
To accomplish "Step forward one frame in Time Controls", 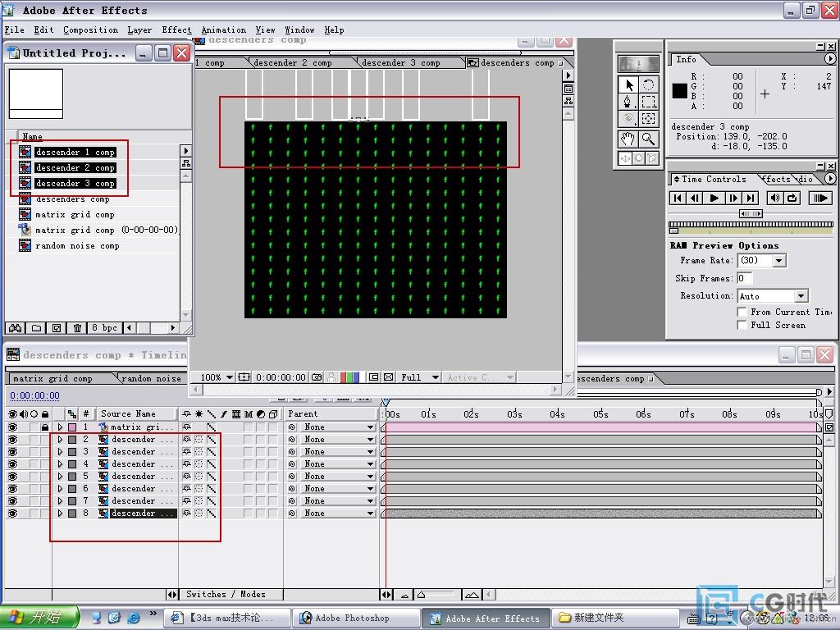I will pyautogui.click(x=733, y=198).
